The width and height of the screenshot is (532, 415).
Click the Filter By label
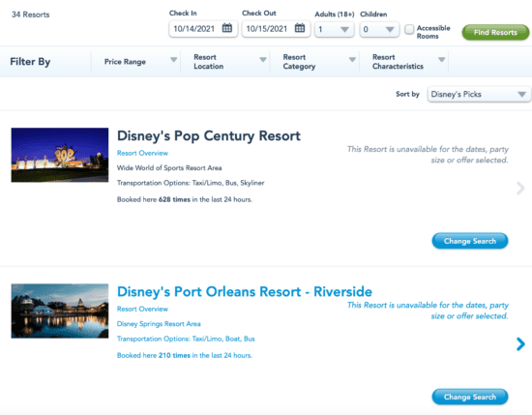(x=30, y=61)
